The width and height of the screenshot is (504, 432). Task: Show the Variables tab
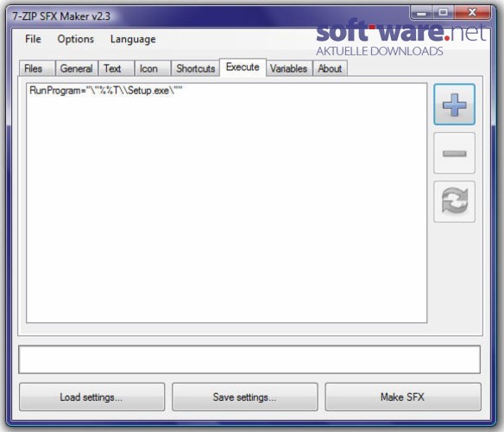289,68
